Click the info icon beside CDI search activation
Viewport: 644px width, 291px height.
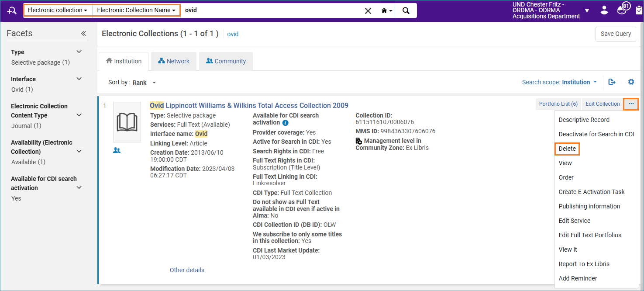point(286,123)
